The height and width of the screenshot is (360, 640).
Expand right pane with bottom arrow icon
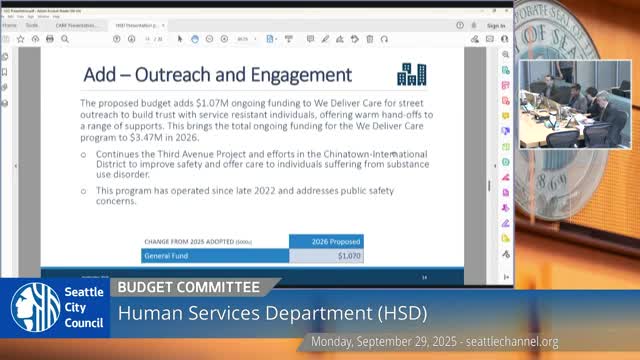tap(506, 277)
